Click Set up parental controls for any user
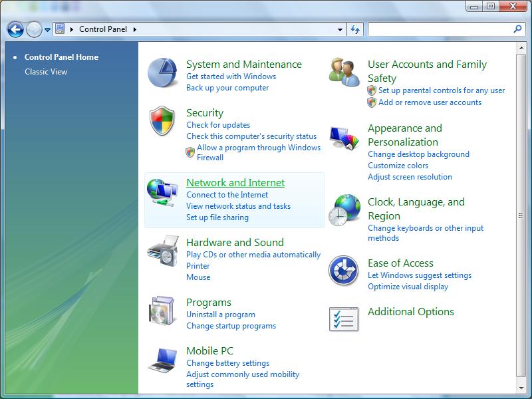Image resolution: width=532 pixels, height=399 pixels. tap(442, 90)
